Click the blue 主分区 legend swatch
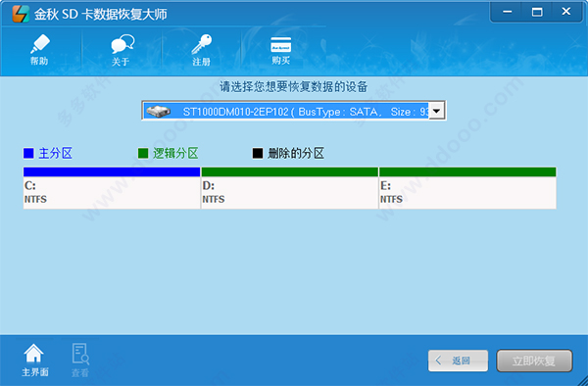 pyautogui.click(x=28, y=153)
